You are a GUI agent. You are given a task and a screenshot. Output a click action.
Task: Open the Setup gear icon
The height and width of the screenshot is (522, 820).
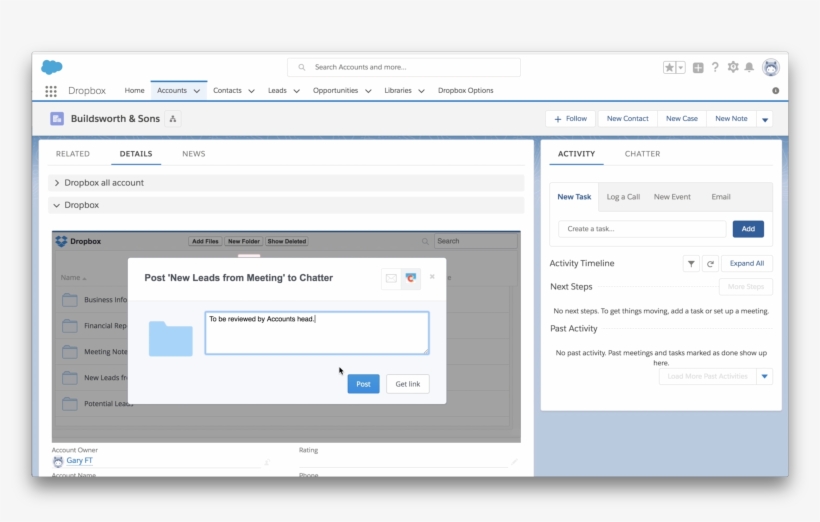tap(733, 67)
